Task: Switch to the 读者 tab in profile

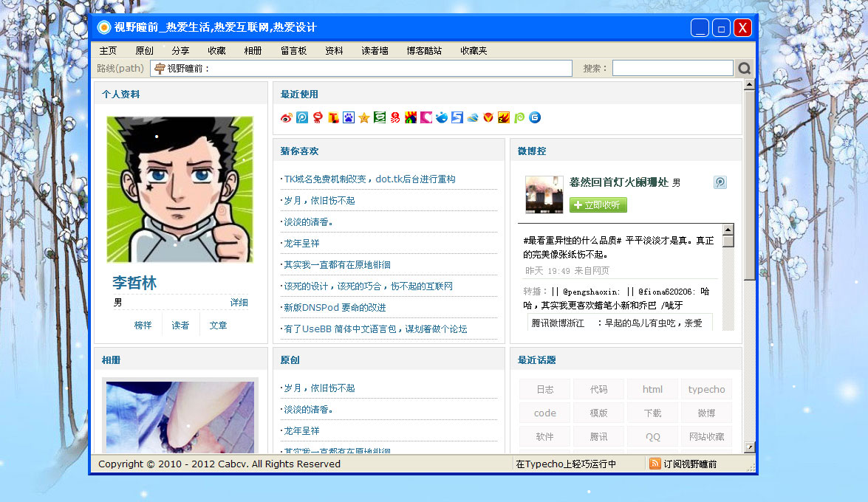Action: click(x=181, y=324)
